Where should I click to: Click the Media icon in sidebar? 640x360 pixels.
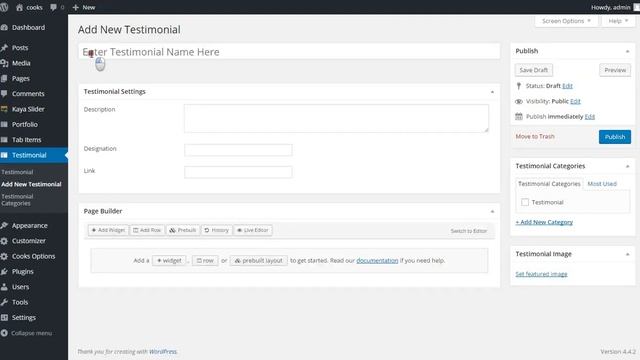point(4,63)
